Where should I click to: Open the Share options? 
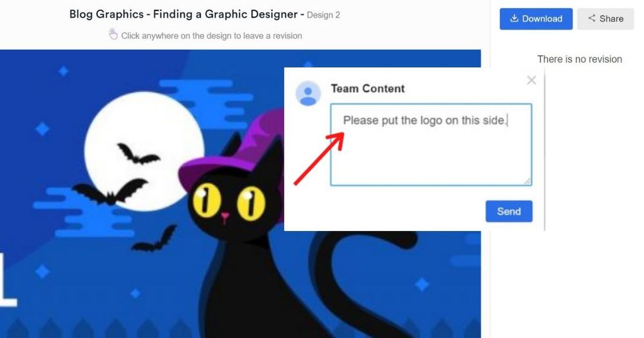click(x=605, y=19)
